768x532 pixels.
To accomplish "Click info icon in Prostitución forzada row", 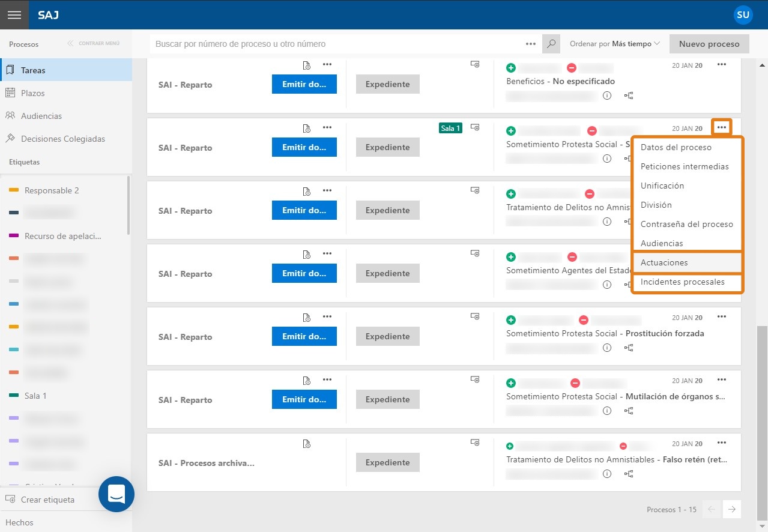I will coord(607,348).
